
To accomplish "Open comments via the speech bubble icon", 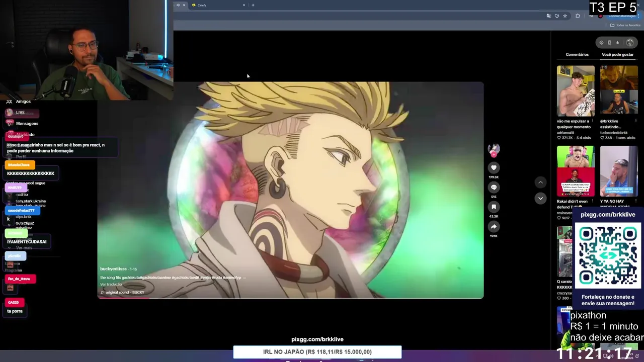I will (494, 187).
